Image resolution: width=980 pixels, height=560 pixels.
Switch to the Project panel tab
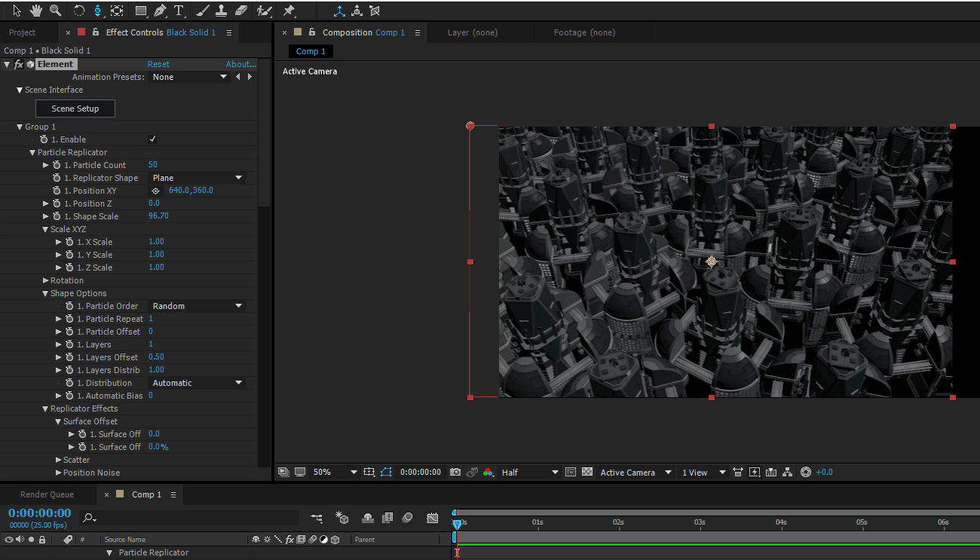point(23,32)
